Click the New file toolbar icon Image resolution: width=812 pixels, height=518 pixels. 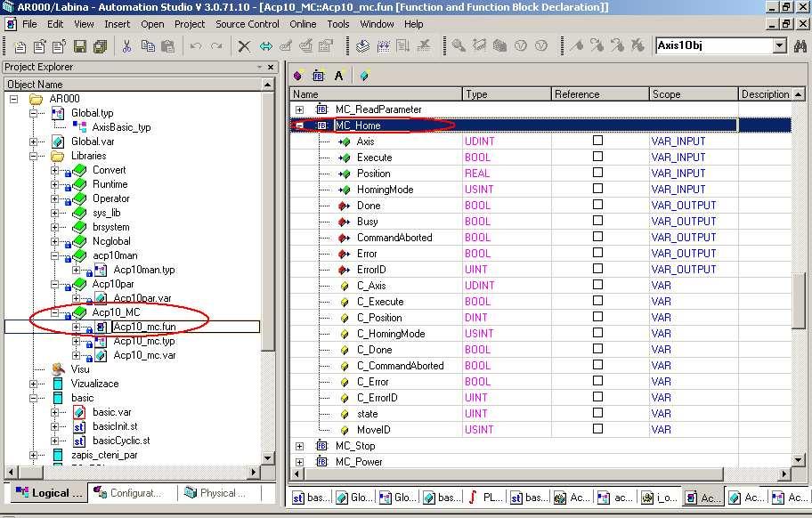(x=20, y=46)
